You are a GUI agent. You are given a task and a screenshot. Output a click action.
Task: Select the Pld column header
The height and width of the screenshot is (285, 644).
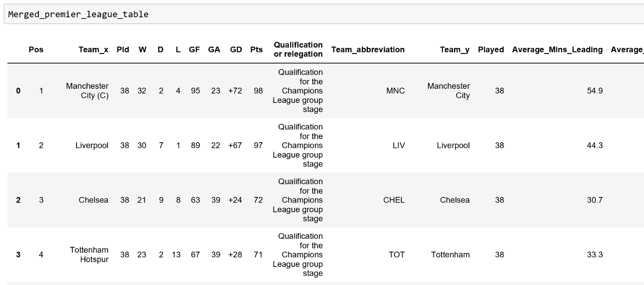click(x=123, y=50)
